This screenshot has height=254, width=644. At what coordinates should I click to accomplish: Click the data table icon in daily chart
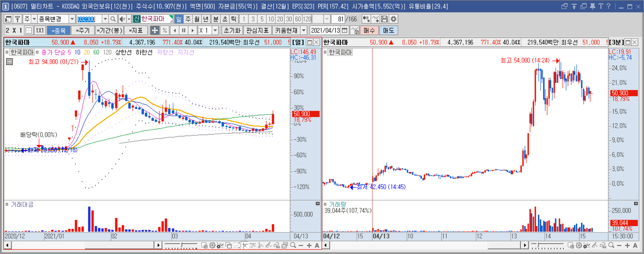click(x=9, y=61)
